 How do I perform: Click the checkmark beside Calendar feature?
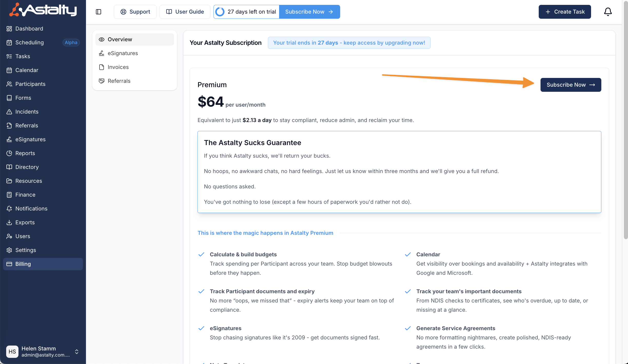[x=408, y=254]
